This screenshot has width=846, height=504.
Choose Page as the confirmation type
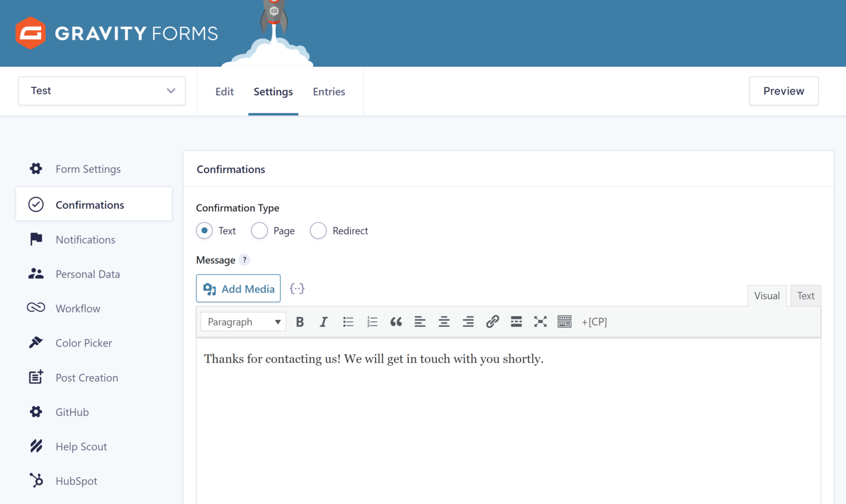259,230
